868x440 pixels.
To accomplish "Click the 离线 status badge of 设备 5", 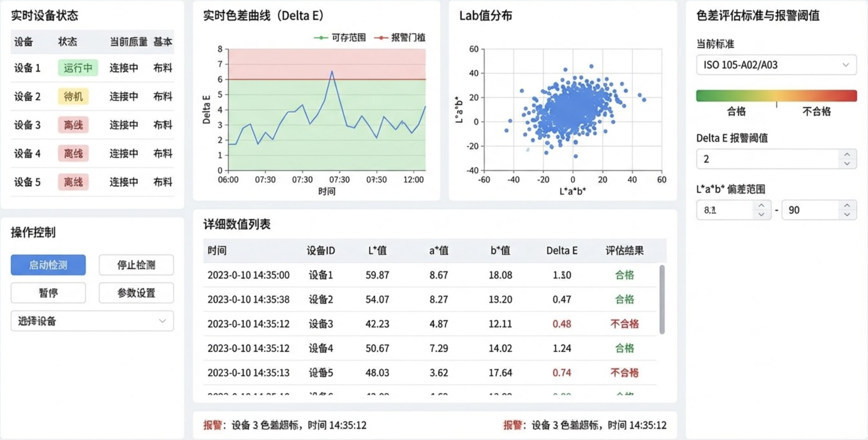I will tap(73, 182).
